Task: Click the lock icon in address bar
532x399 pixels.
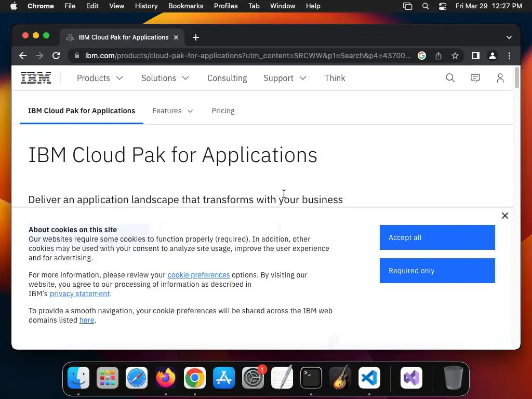Action: coord(77,56)
